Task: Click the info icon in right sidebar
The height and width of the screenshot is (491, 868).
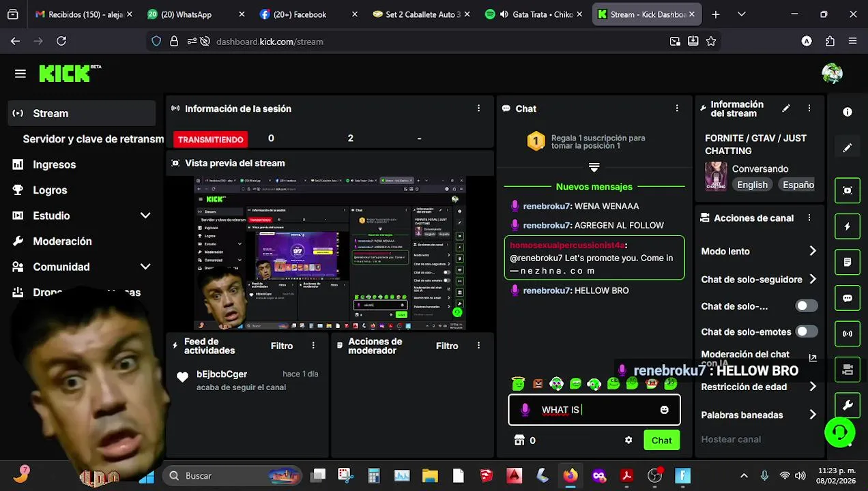Action: (x=848, y=112)
